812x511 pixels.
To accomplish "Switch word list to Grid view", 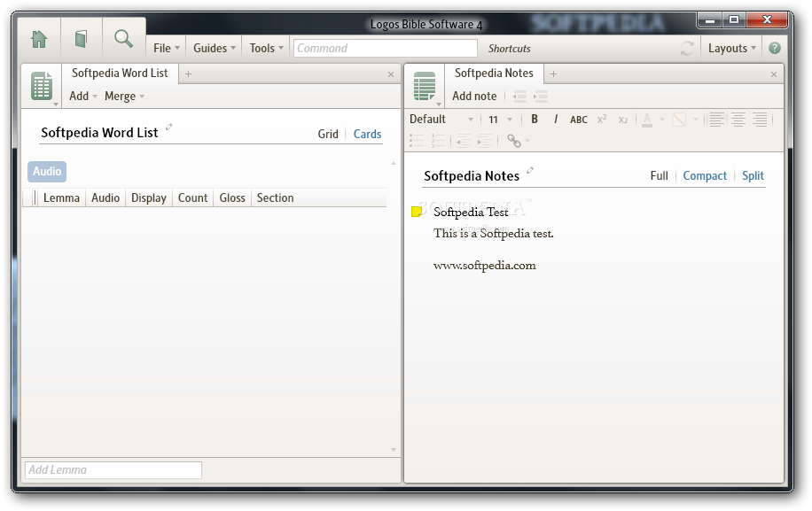I will 328,134.
